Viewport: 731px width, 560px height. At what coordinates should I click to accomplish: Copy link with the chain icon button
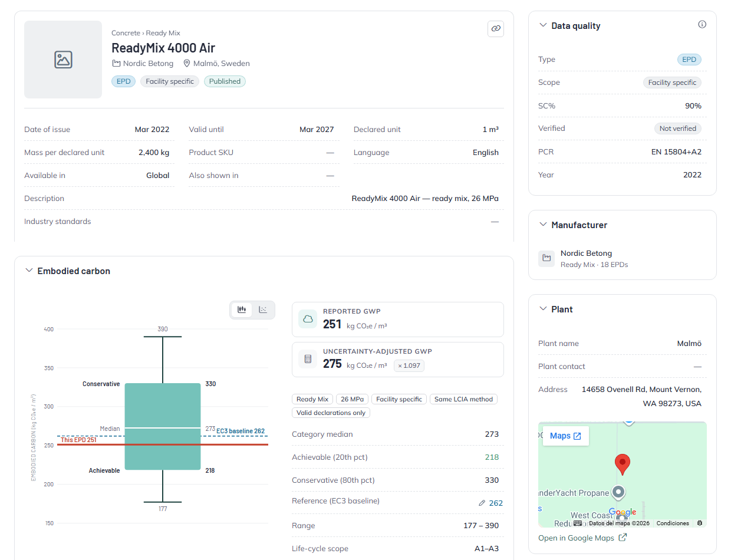(x=496, y=28)
